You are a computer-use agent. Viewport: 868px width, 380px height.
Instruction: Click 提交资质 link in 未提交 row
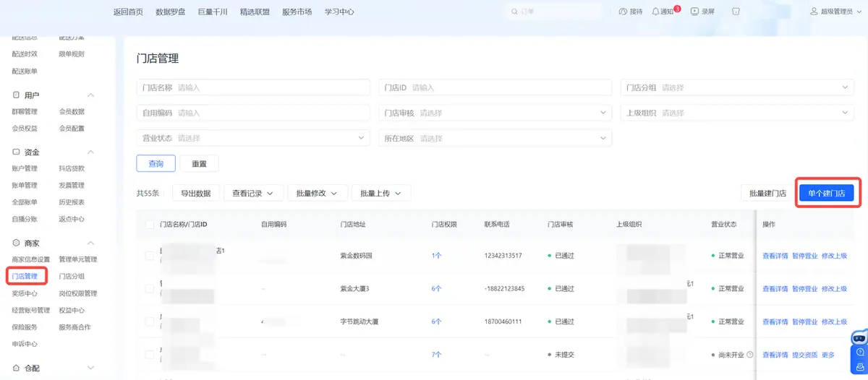point(805,355)
